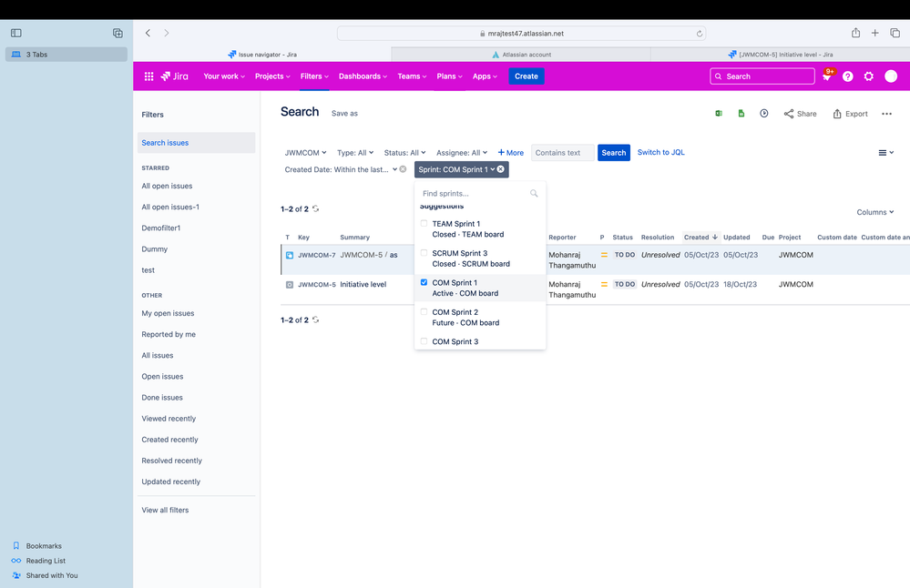
Task: Click Switch to JQL
Action: pyautogui.click(x=660, y=152)
